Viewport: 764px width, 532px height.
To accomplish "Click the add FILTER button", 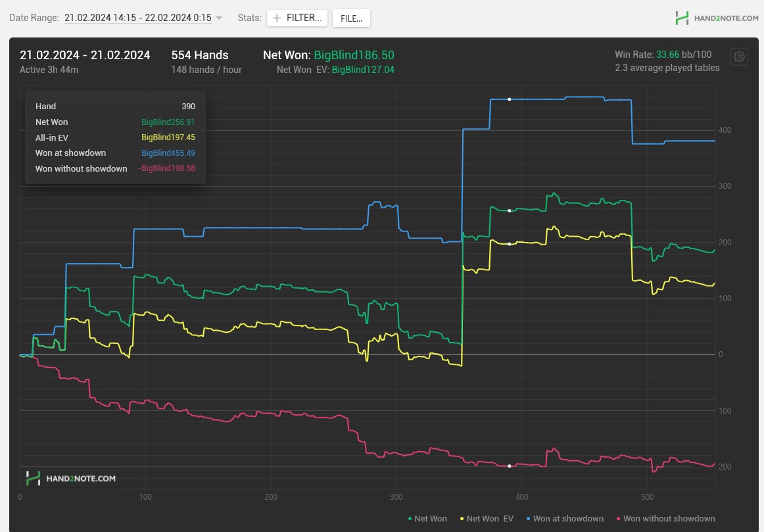I will pyautogui.click(x=297, y=18).
